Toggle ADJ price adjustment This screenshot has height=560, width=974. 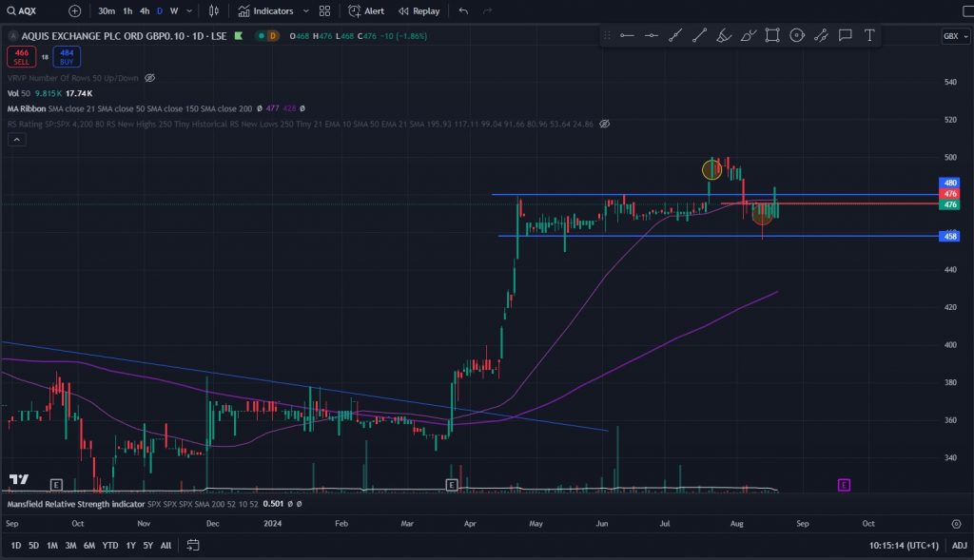(959, 545)
